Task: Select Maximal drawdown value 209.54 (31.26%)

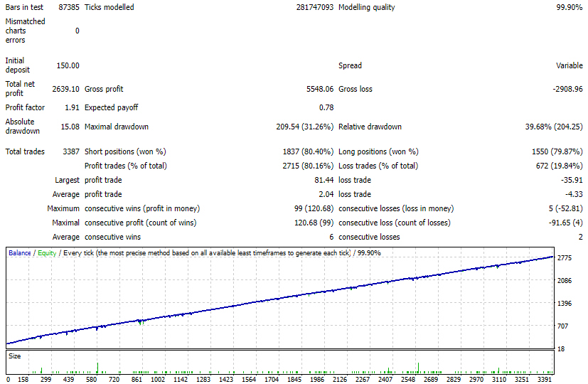Action: pos(305,127)
